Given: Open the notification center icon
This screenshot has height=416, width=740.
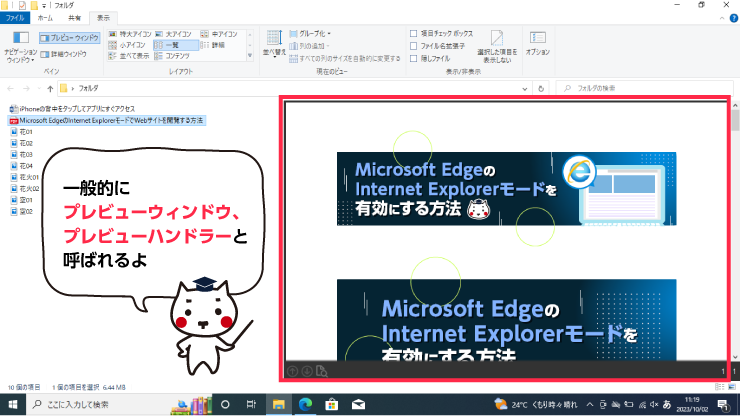Looking at the screenshot, I should click(x=723, y=404).
